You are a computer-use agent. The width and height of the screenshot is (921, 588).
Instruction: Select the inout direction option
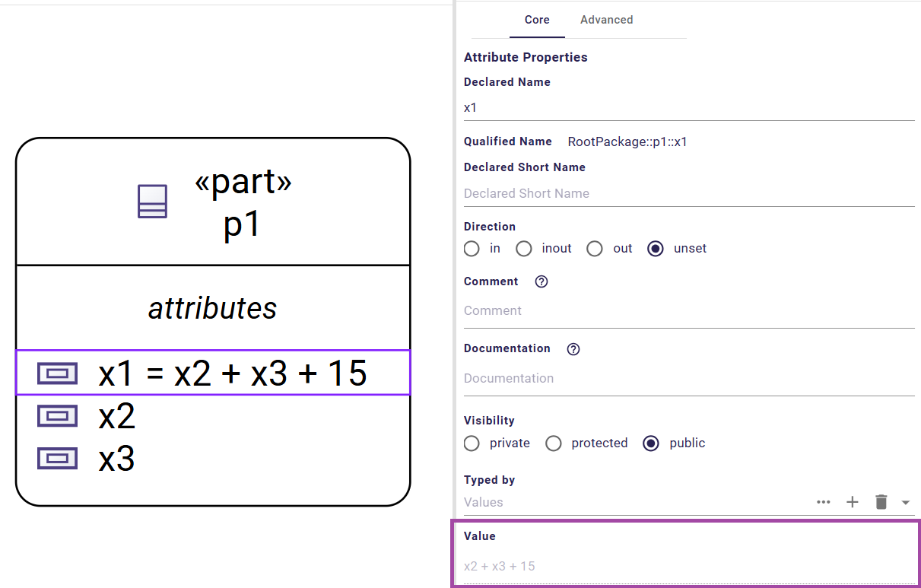tap(523, 249)
